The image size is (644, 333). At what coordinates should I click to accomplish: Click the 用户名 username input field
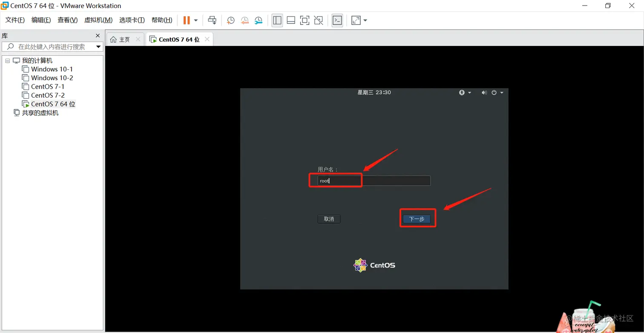[374, 181]
